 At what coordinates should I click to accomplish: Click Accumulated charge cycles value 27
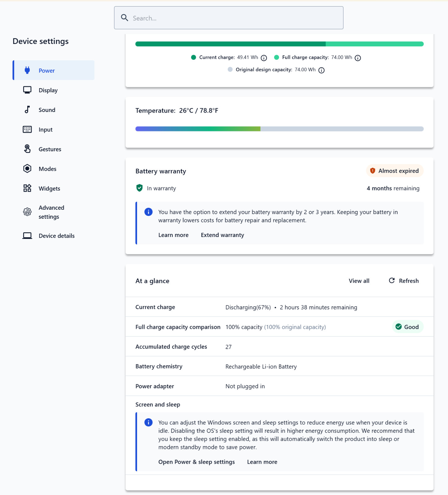[228, 347]
